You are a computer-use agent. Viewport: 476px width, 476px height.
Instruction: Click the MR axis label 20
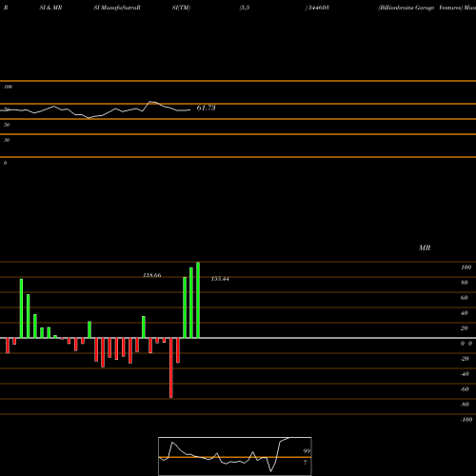pyautogui.click(x=465, y=328)
